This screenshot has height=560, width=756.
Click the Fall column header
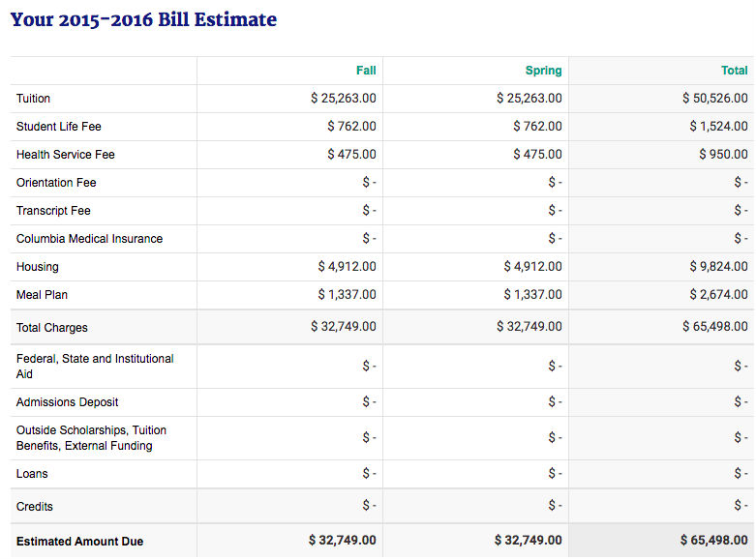[366, 71]
